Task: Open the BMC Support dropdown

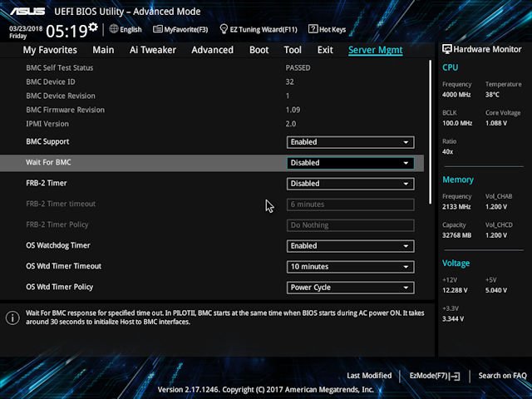Action: tap(350, 142)
